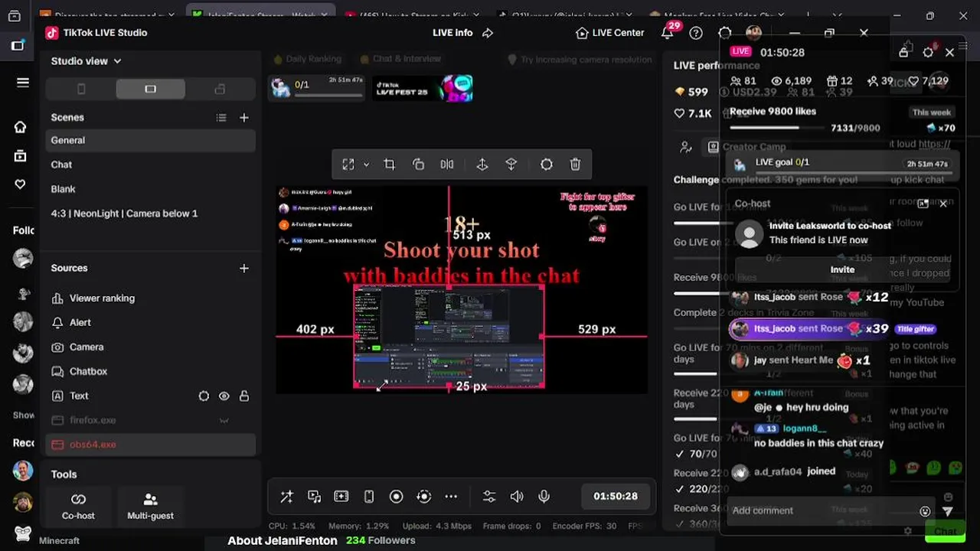Select the Chat scene

coord(150,165)
